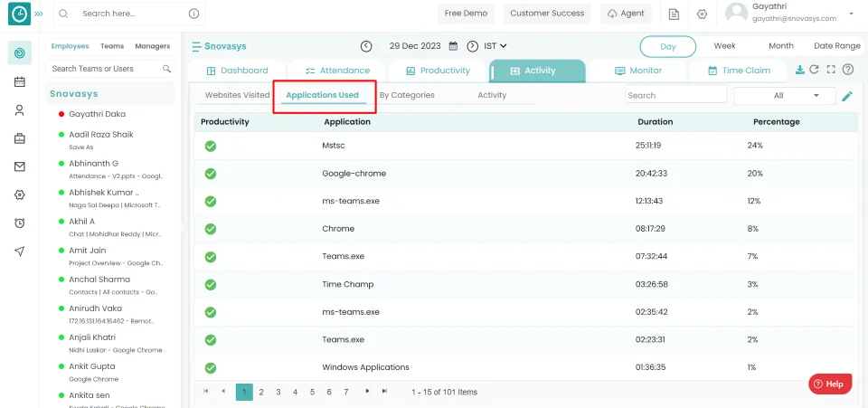868x408 pixels.
Task: Open the briefcase projects sidebar icon
Action: coord(19,138)
